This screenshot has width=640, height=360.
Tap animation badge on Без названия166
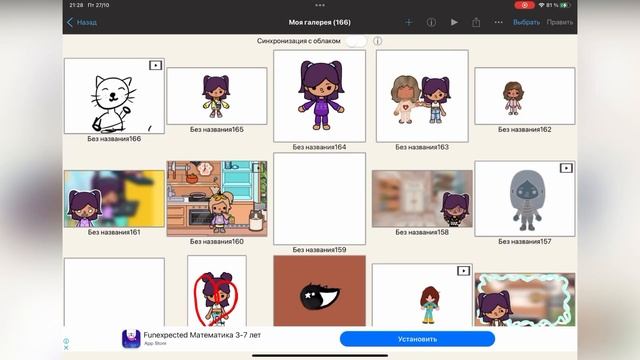[156, 65]
